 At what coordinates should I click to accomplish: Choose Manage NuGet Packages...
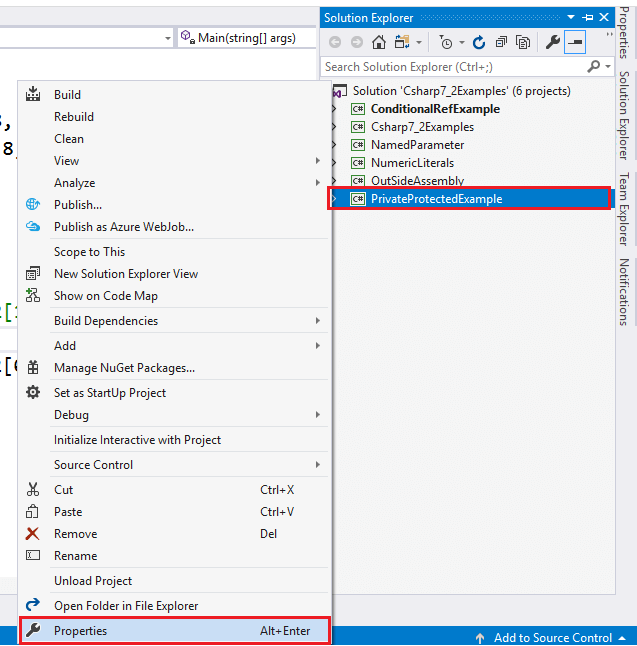click(x=174, y=367)
